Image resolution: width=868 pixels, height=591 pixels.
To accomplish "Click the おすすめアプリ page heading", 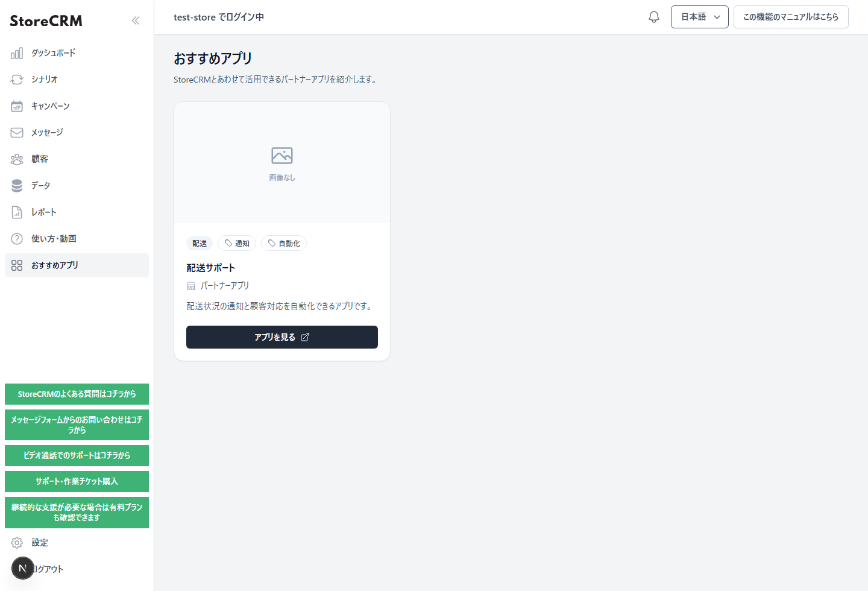I will point(213,58).
